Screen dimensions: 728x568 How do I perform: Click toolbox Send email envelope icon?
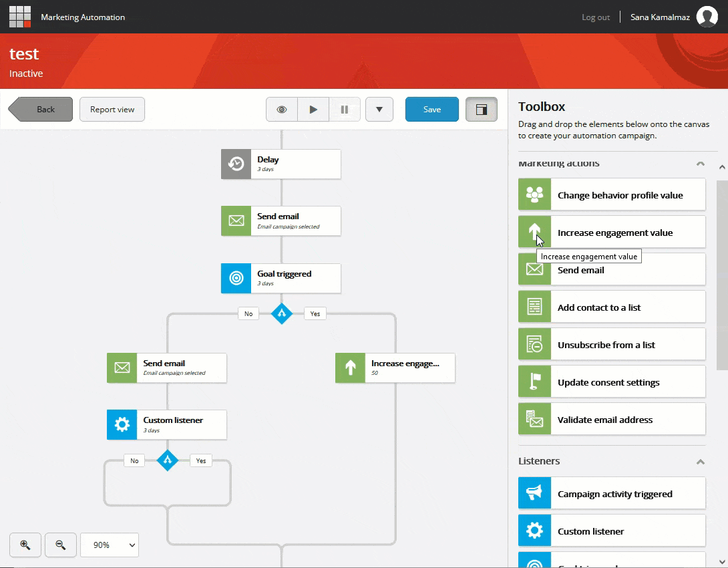[534, 269]
